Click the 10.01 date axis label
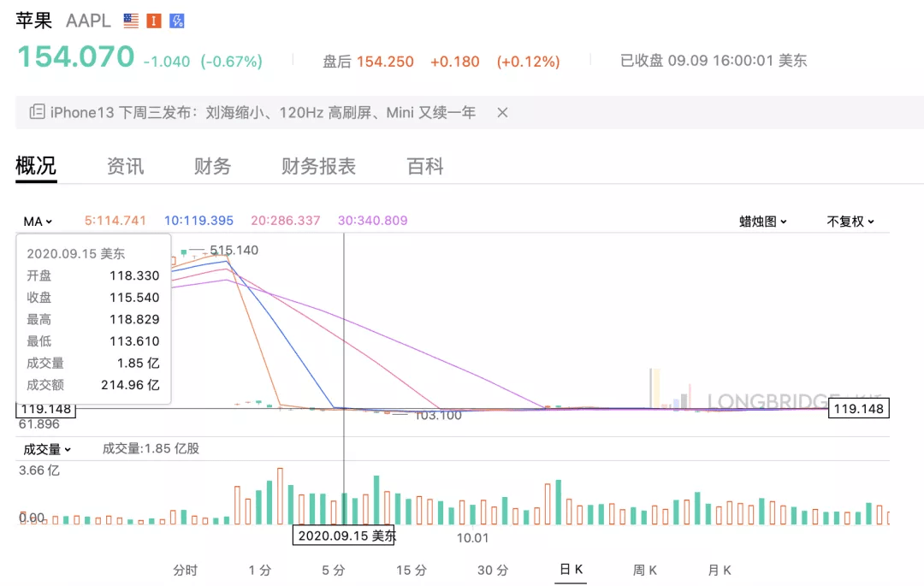The image size is (924, 586). click(x=472, y=538)
